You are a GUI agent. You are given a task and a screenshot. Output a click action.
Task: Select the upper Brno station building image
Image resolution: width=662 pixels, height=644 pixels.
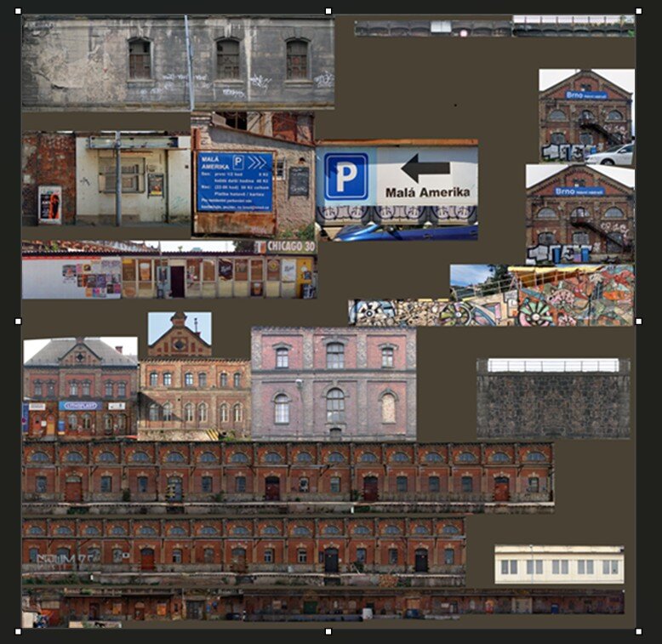point(586,117)
